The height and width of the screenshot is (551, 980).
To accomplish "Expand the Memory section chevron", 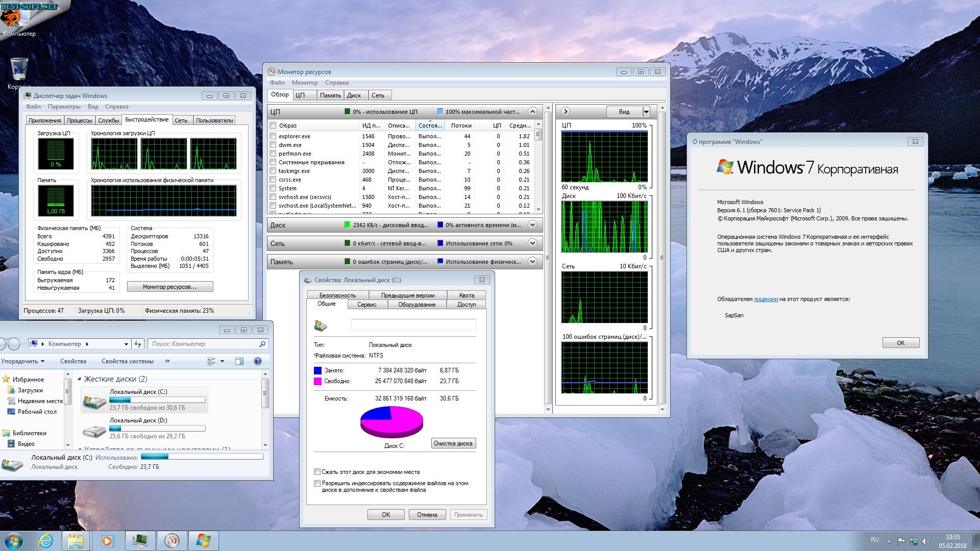I will coord(532,262).
